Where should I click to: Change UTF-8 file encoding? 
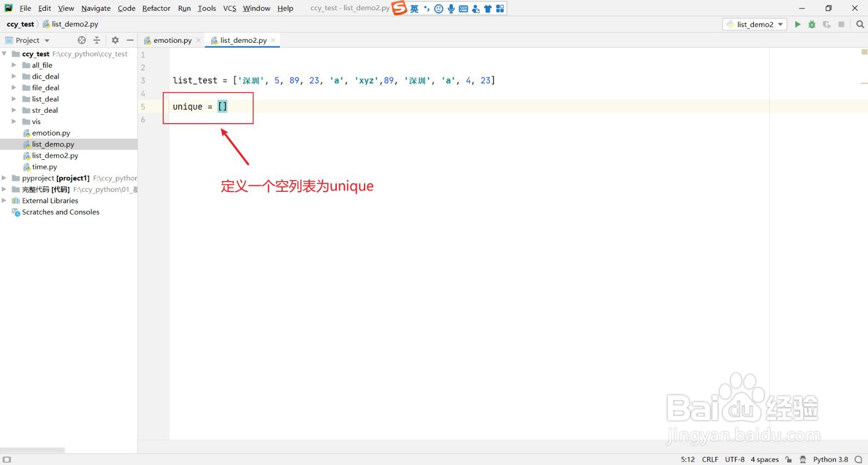click(x=735, y=460)
